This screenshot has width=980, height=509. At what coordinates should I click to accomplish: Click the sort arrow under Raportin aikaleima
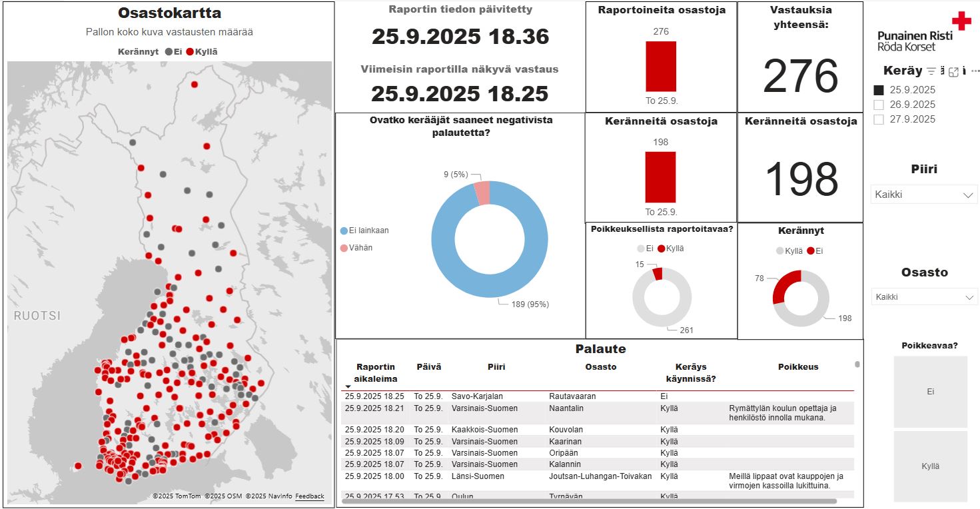click(348, 387)
